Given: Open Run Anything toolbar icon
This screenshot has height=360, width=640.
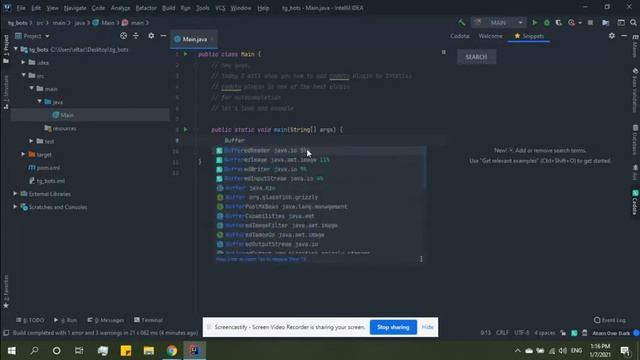Looking at the screenshot, I should pos(621,23).
